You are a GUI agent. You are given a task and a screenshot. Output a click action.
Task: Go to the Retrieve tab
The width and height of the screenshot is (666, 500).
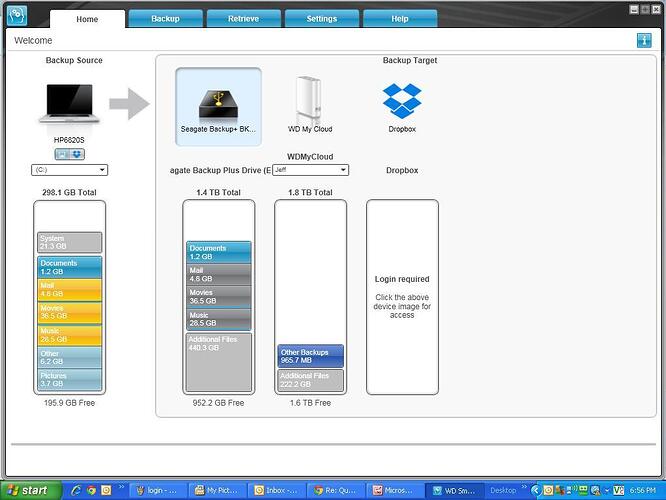[x=243, y=19]
